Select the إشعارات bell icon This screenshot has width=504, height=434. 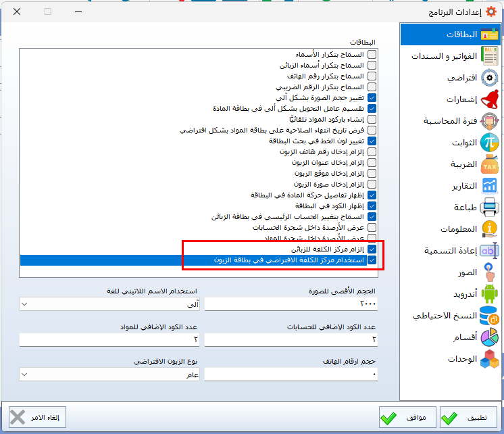[490, 99]
